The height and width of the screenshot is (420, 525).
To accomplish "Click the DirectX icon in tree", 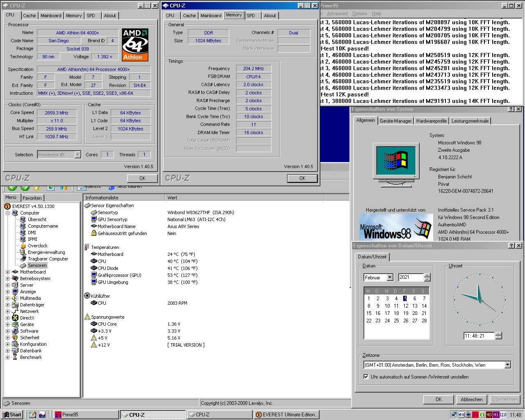I will tap(15, 318).
